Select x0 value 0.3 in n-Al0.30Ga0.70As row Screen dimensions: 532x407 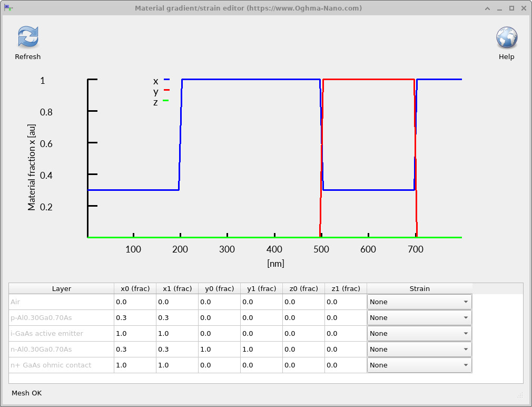coord(135,350)
